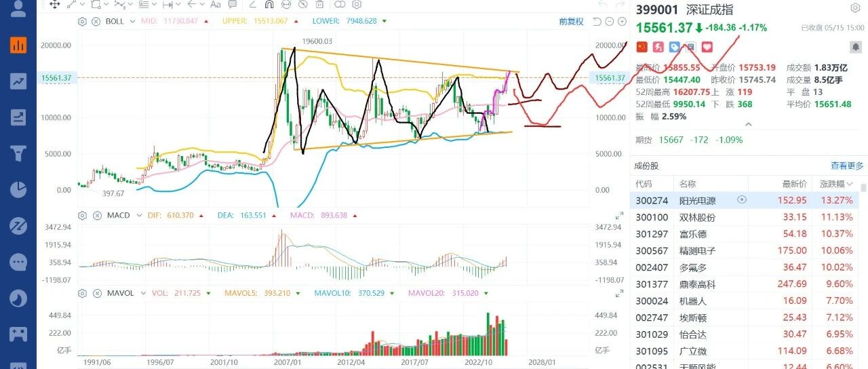The height and width of the screenshot is (369, 868).
Task: Click the MAVOL panel fullscreen expand icon
Action: click(x=619, y=293)
